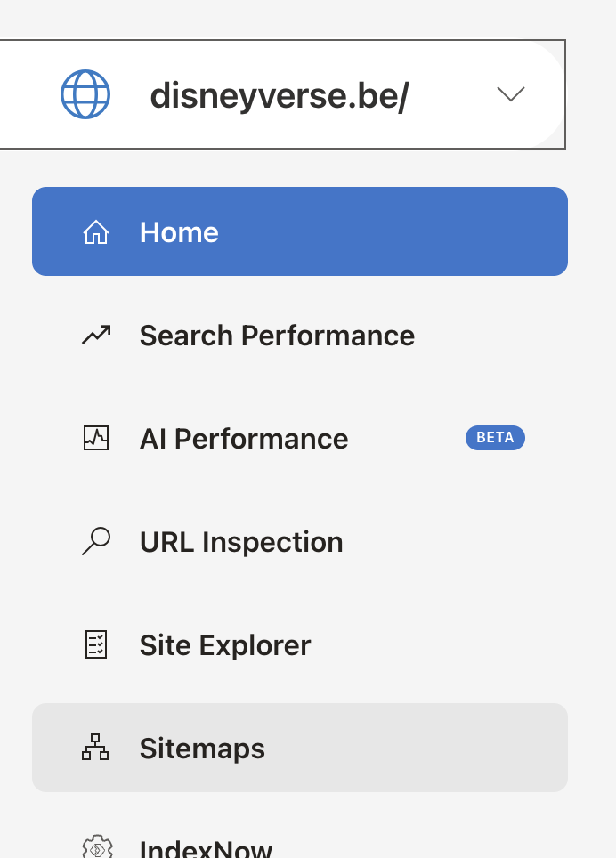This screenshot has width=616, height=858.
Task: Click the Sitemaps hierarchy icon
Action: [x=95, y=749]
